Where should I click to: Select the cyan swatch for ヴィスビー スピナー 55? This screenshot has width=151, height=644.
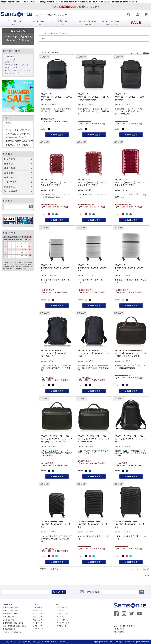[x=57, y=556]
